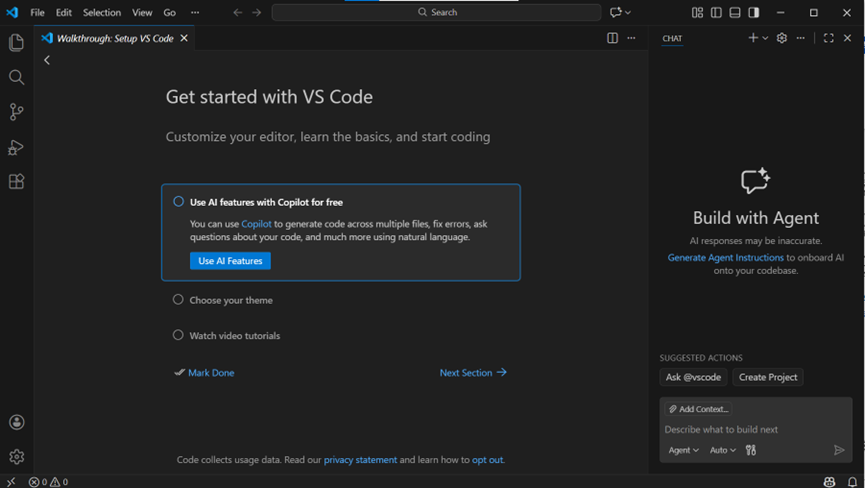Click the VS Code logo in title bar
865x488 pixels.
(x=12, y=12)
